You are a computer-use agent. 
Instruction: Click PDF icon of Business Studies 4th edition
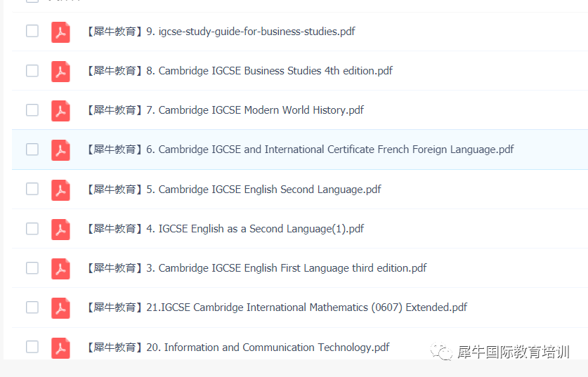pos(60,71)
